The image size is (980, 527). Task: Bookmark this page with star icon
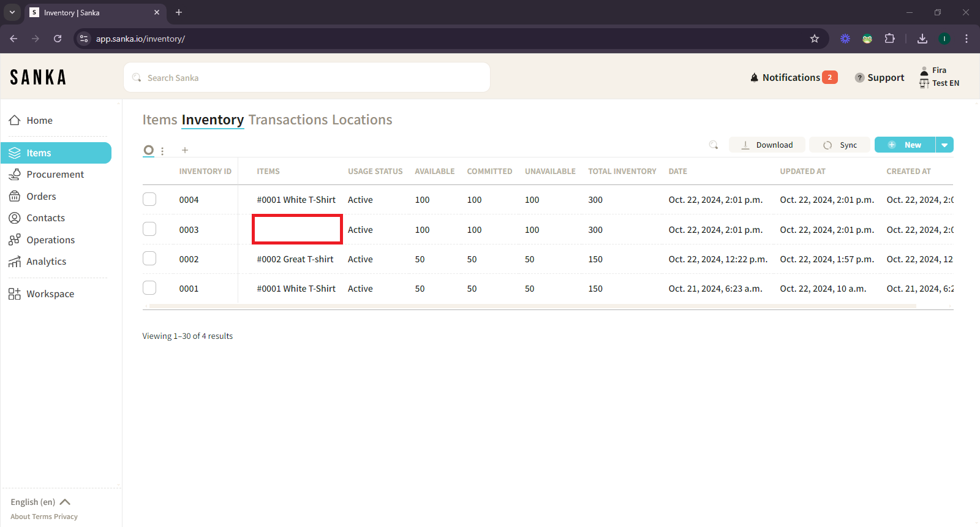[815, 39]
